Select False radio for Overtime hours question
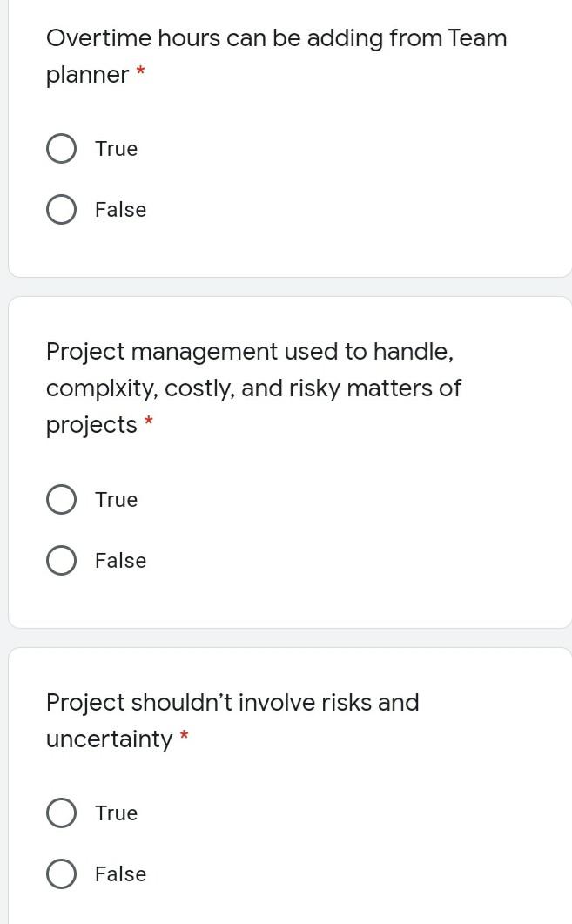This screenshot has height=924, width=572. 61,210
